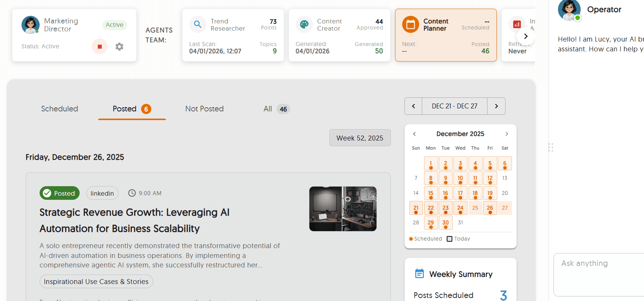Viewport: 644px width, 301px height.
Task: Open the DEC 21 - DEC 27 range picker
Action: point(455,106)
